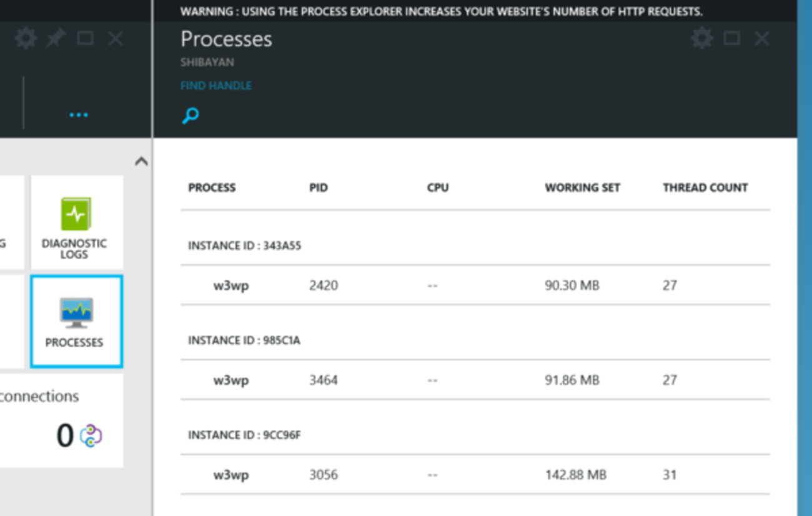Select w3wp process with PID 3464

coord(231,380)
